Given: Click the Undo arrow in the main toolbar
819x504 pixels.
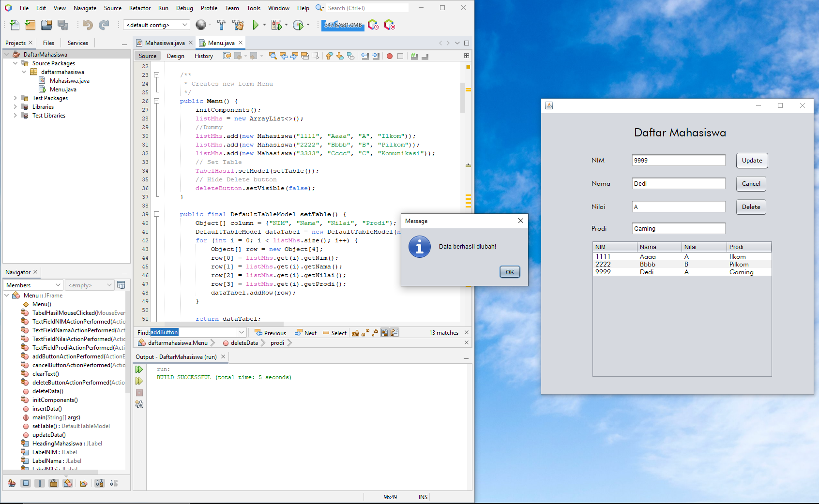Looking at the screenshot, I should 88,25.
